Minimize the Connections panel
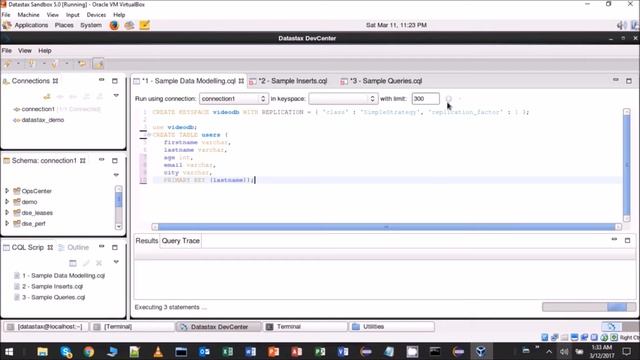 (102, 80)
